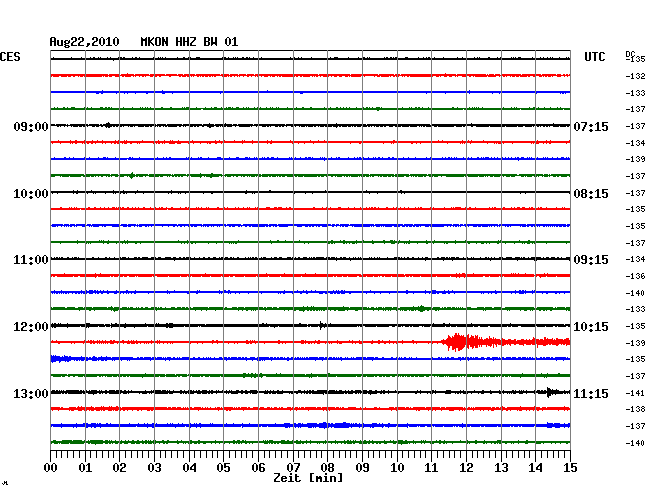Click the date label Aug22,2010
This screenshot has height=494, width=650.
(x=85, y=42)
